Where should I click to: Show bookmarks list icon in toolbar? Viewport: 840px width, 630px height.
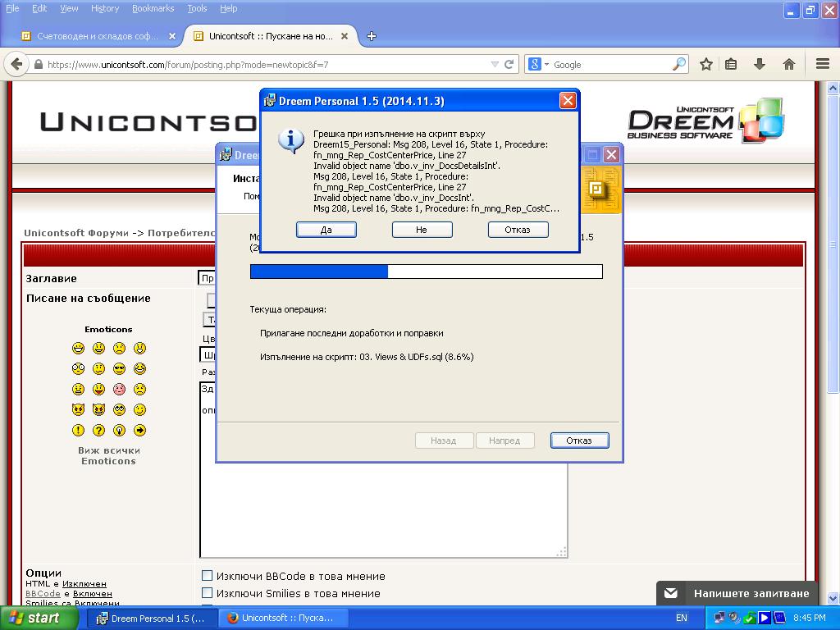click(731, 64)
